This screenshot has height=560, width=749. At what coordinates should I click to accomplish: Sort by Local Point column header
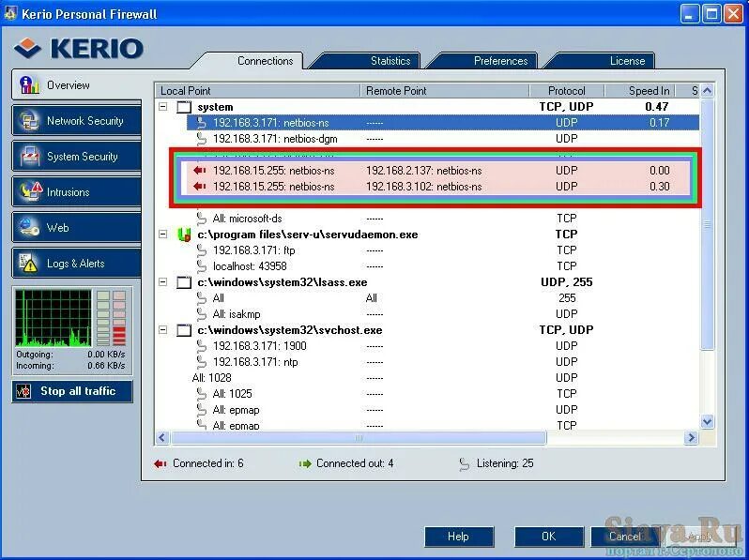click(257, 91)
